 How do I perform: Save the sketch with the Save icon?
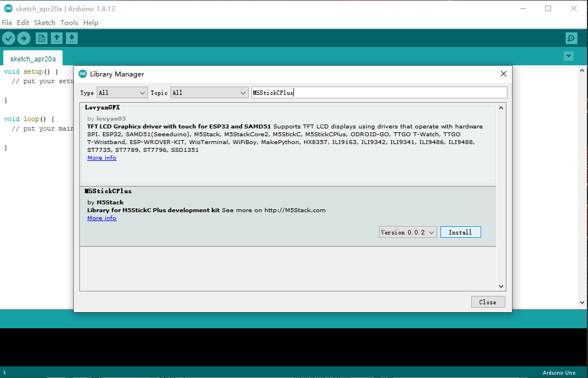click(x=72, y=38)
